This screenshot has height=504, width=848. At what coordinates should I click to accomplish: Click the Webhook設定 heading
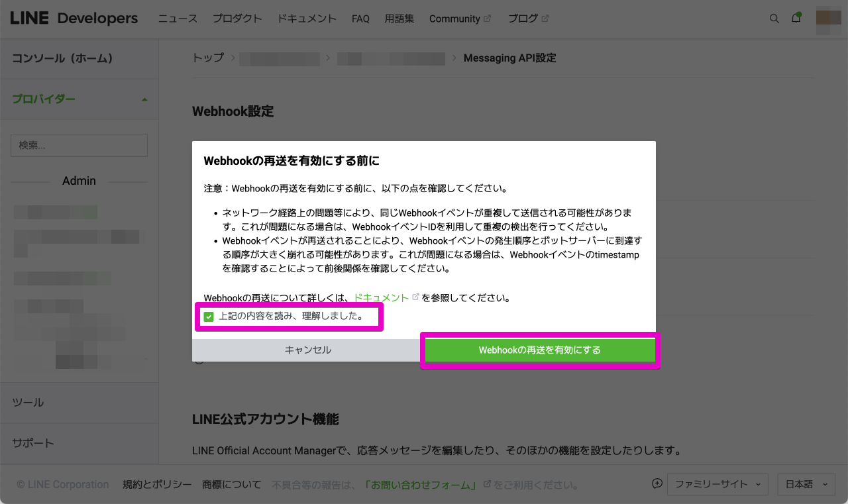tap(233, 111)
